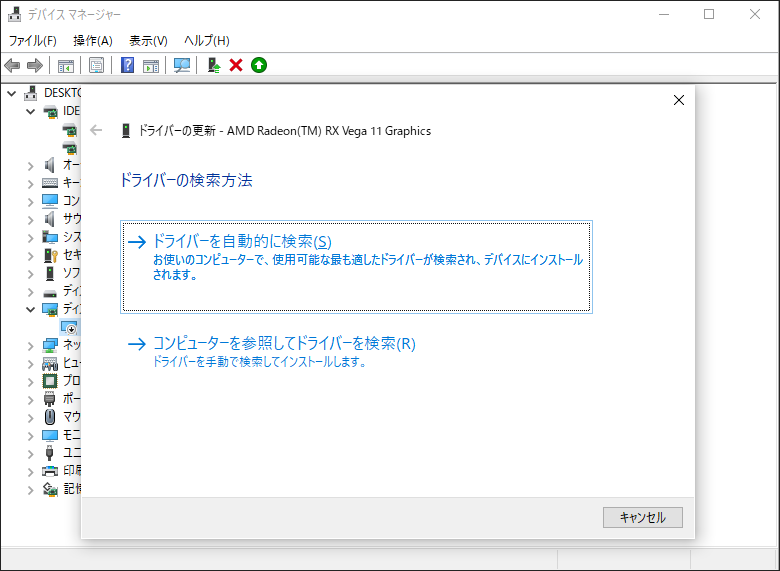The width and height of the screenshot is (780, 571).
Task: Expand the monitors (モニ) node
Action: pyautogui.click(x=31, y=436)
